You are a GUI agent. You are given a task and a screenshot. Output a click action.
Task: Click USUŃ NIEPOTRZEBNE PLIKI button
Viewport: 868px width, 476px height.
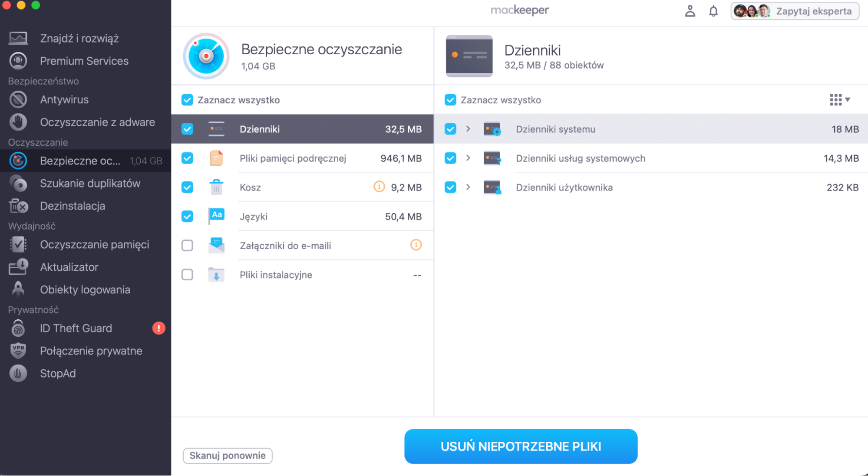521,446
